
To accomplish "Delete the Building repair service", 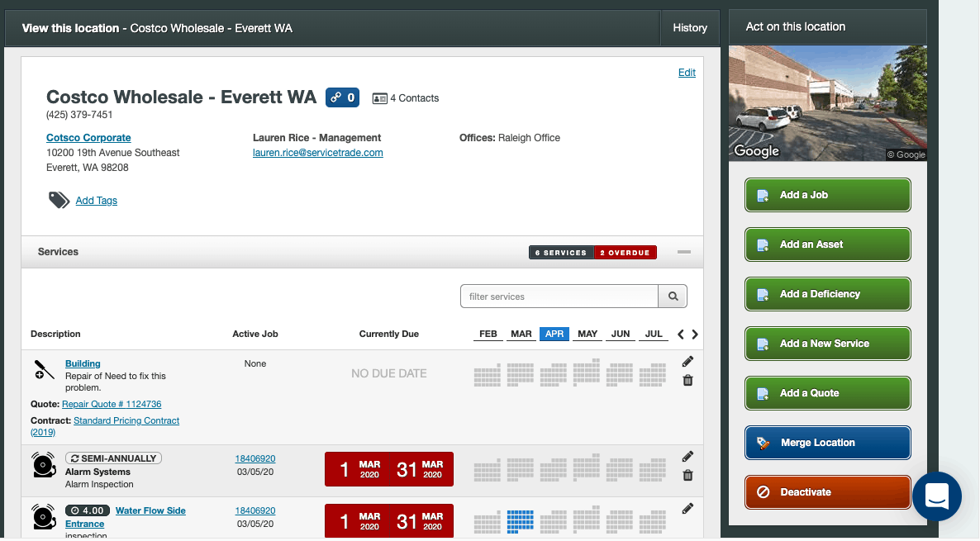I will (x=687, y=381).
